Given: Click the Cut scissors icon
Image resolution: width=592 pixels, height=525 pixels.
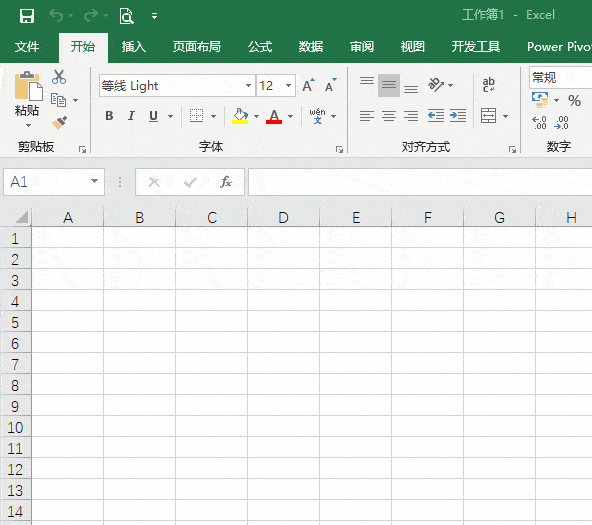Looking at the screenshot, I should [x=59, y=77].
